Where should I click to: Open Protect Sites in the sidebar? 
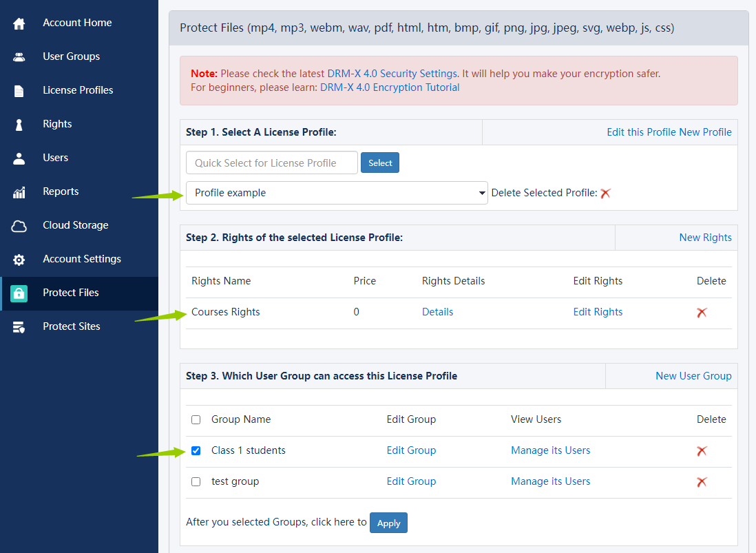pyautogui.click(x=71, y=326)
